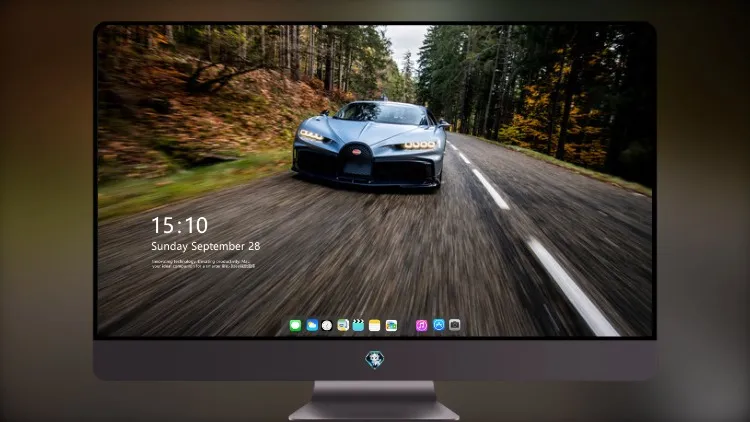Open the pink Music app icon
The width and height of the screenshot is (750, 422).
(x=421, y=326)
